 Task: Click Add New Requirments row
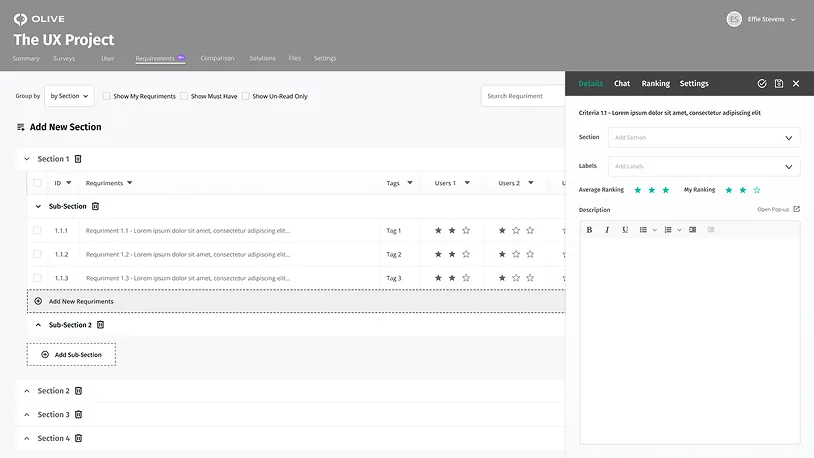[296, 301]
